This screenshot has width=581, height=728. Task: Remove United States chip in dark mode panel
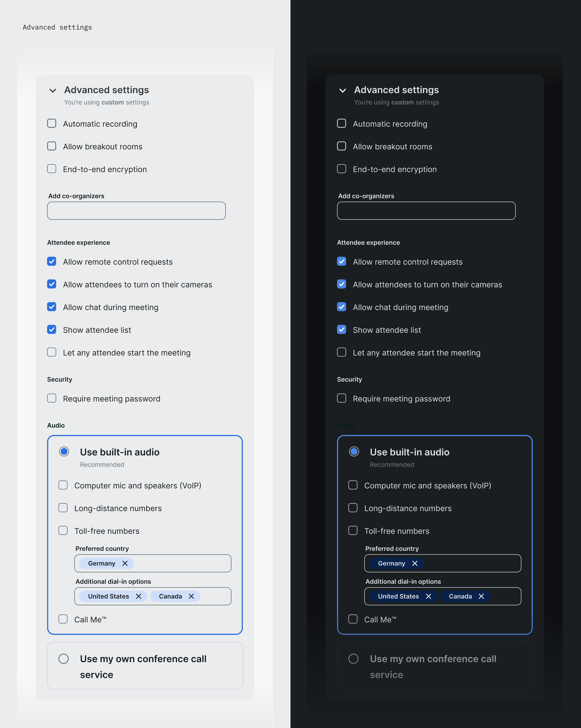(429, 596)
